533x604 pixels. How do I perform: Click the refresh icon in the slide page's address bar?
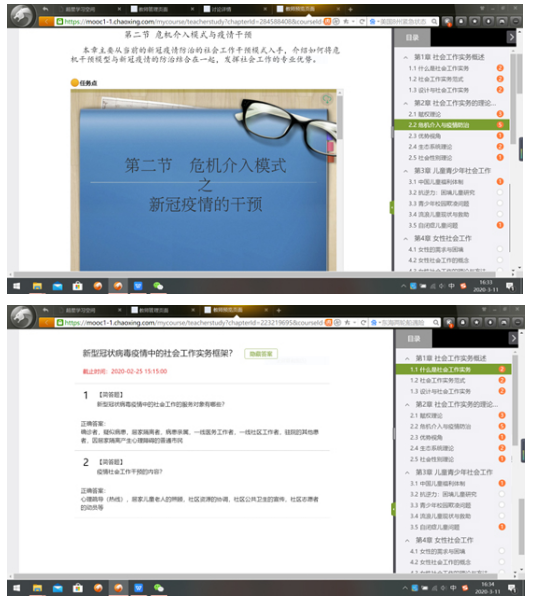pyautogui.click(x=362, y=22)
